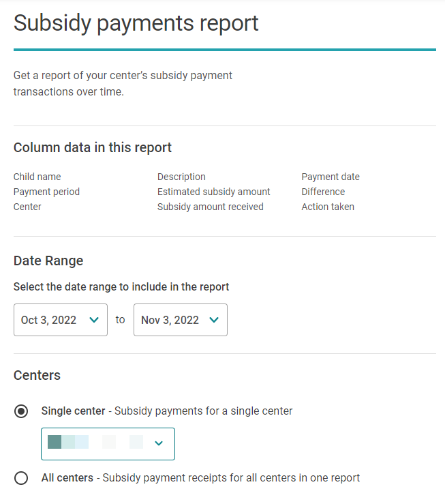
Task: Click the chevron beside Nov 3, 2022
Action: point(214,320)
